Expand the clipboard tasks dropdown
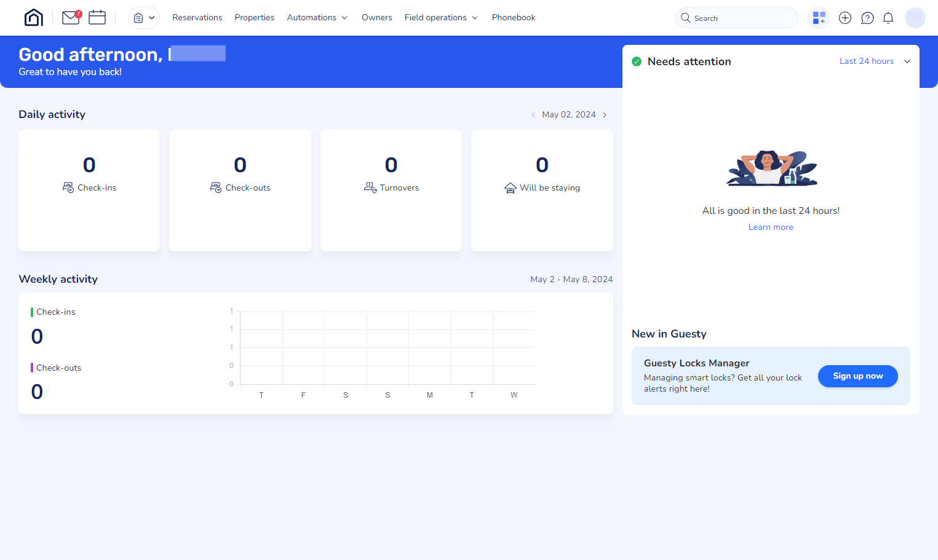Screen dimensions: 938x560 click(x=144, y=18)
